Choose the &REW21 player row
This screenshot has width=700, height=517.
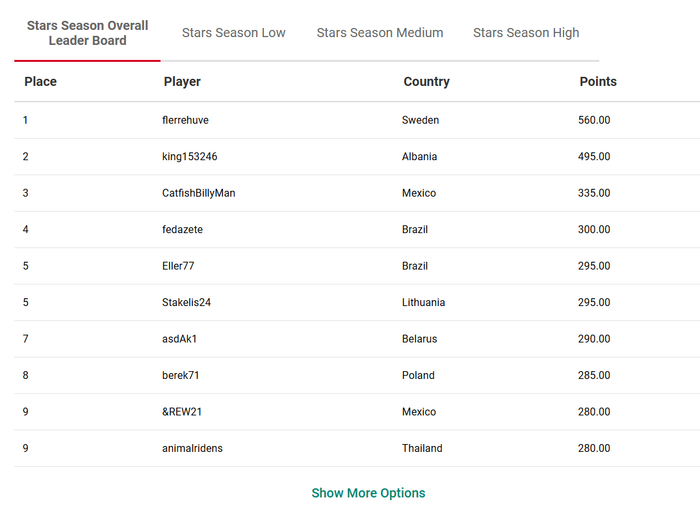coord(182,412)
